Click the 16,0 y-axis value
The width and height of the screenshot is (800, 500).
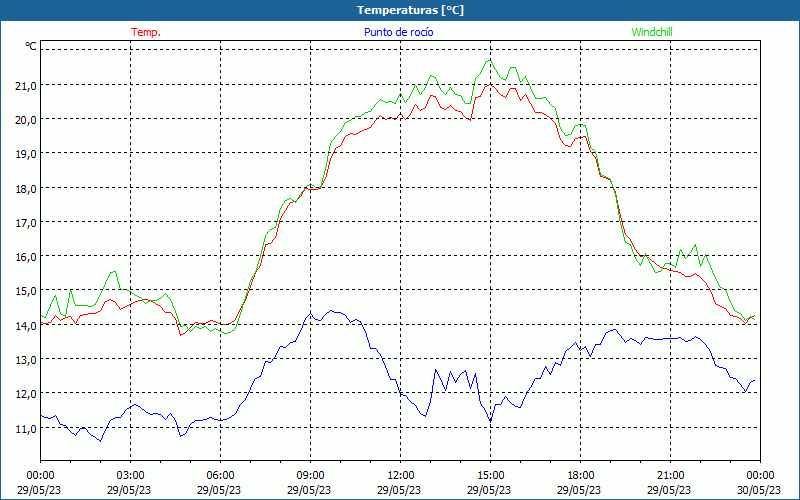click(x=26, y=257)
